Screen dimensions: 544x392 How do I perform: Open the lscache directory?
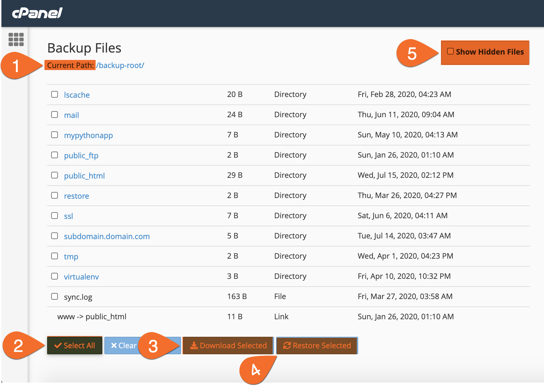click(x=77, y=95)
